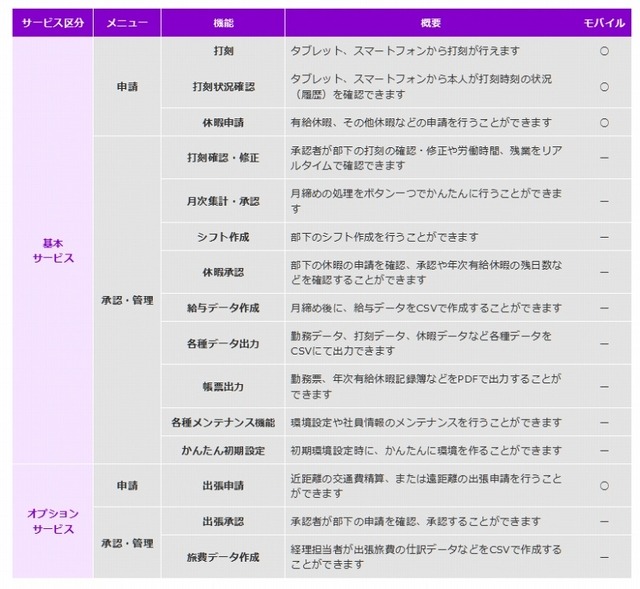Select the 給与データ作成 function cell
Viewport: 640px width, 589px height.
(x=223, y=308)
